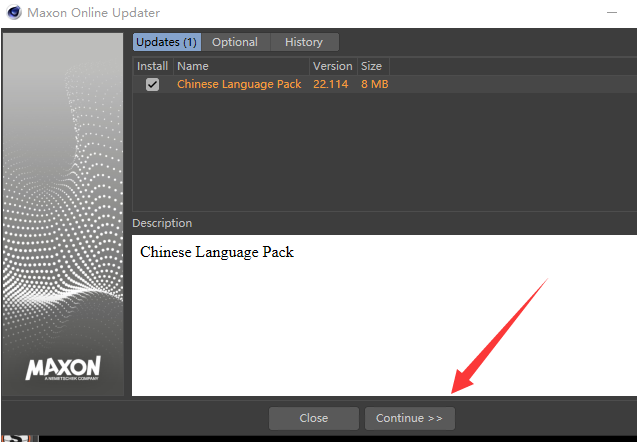
Task: Minimize the Maxon Online Updater window
Action: pos(612,13)
